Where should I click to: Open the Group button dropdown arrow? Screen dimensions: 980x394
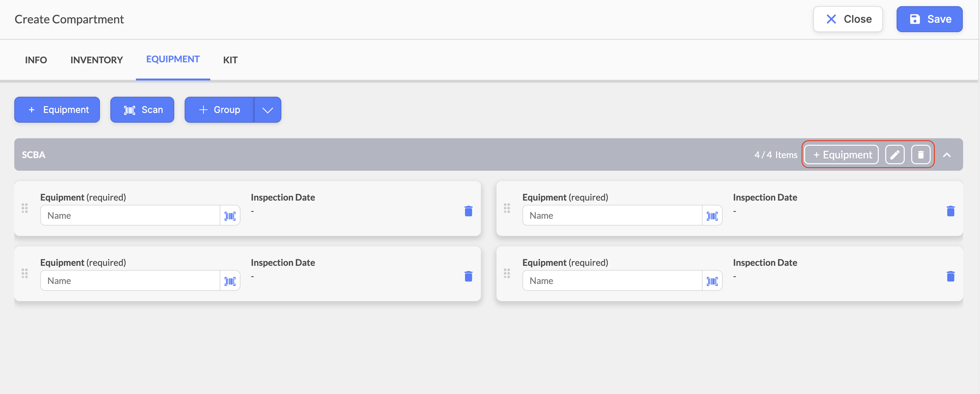pos(268,109)
